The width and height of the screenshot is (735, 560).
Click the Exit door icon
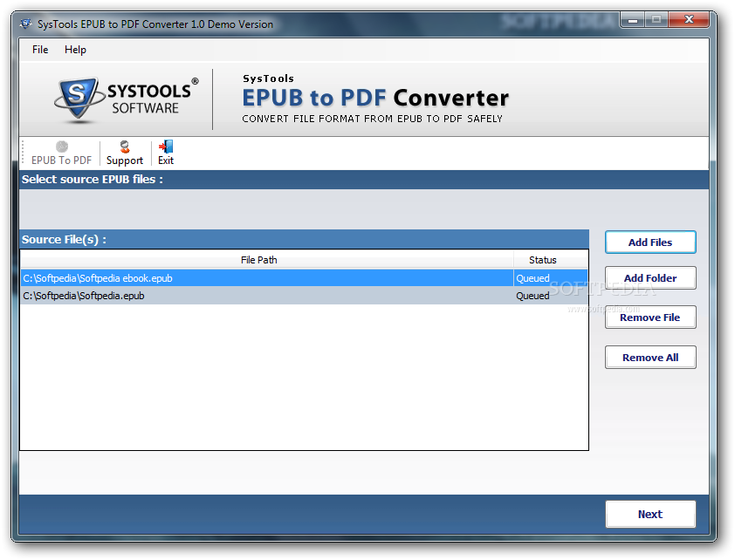coord(166,147)
